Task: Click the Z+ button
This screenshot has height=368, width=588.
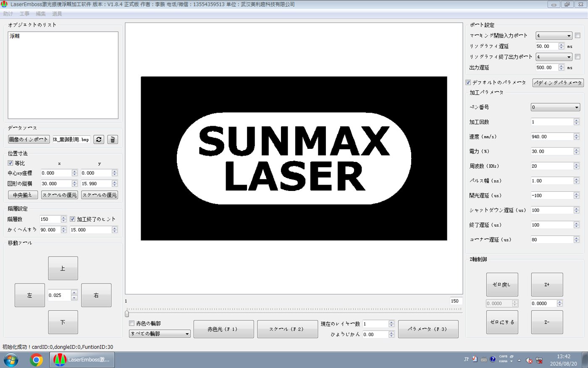Action: pos(547,285)
